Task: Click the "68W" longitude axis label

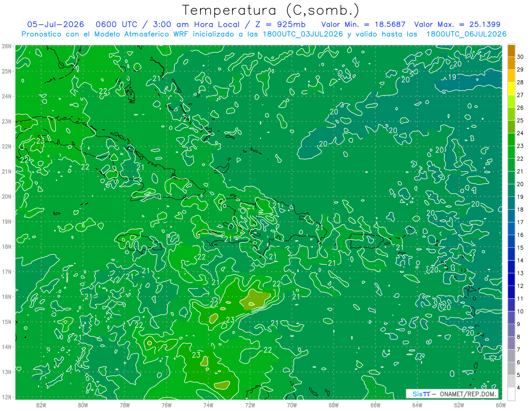Action: (x=334, y=405)
